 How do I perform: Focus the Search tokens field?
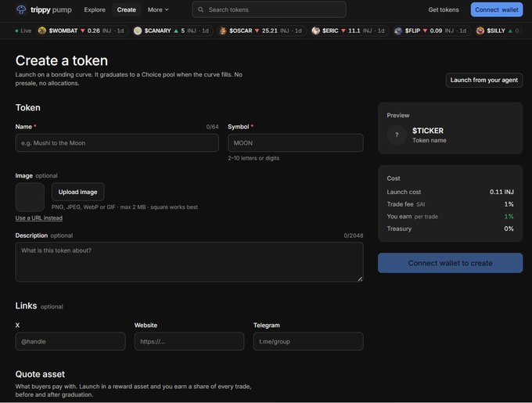(x=269, y=10)
